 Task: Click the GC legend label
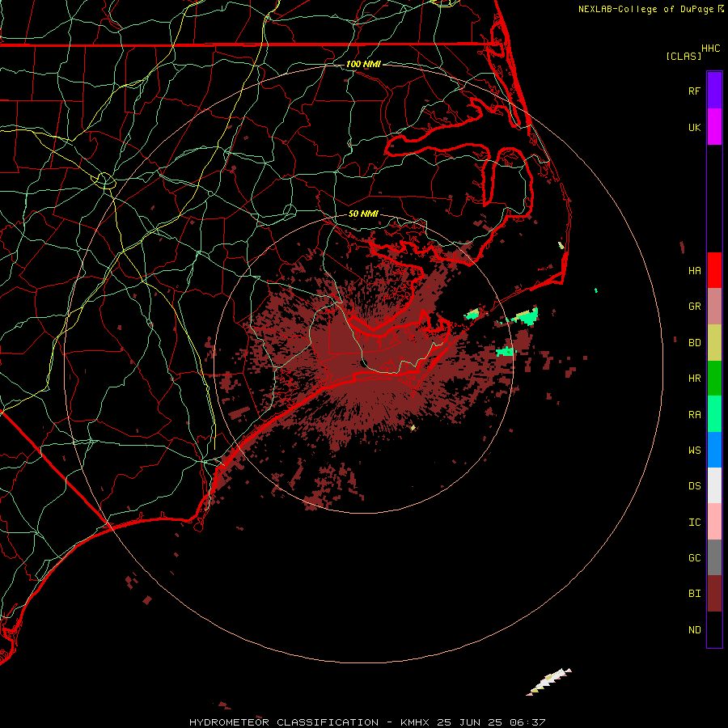[x=694, y=557]
